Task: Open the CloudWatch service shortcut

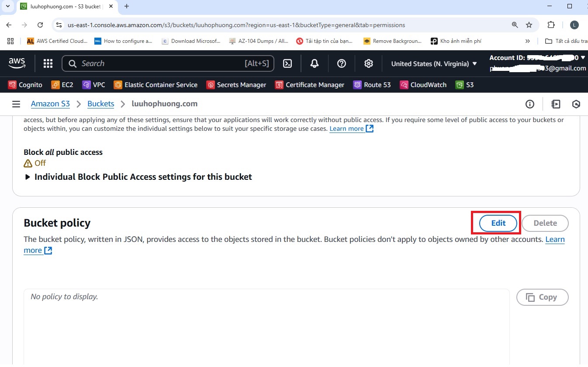Action: pos(423,85)
